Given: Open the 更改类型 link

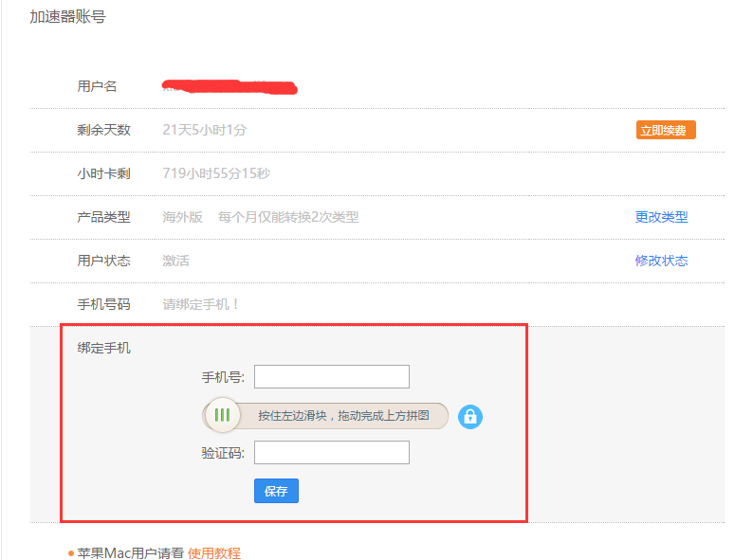Looking at the screenshot, I should pos(661,217).
